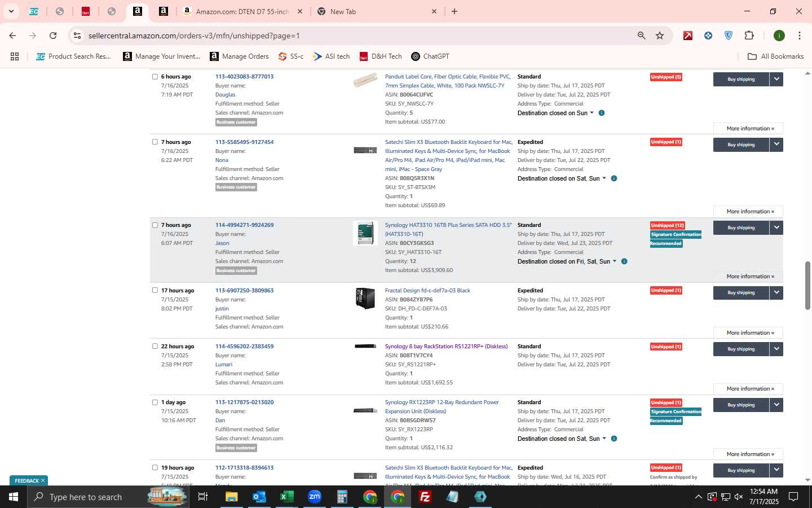Click info icon beside Destination closed on Sun

point(602,113)
